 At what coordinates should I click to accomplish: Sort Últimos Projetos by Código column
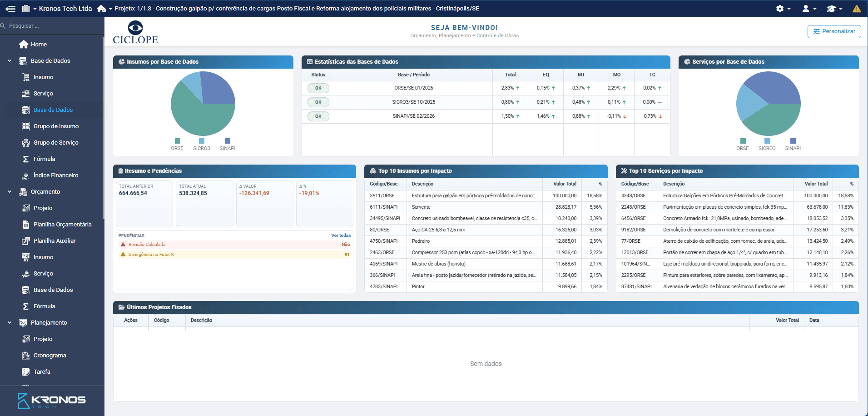(x=167, y=321)
